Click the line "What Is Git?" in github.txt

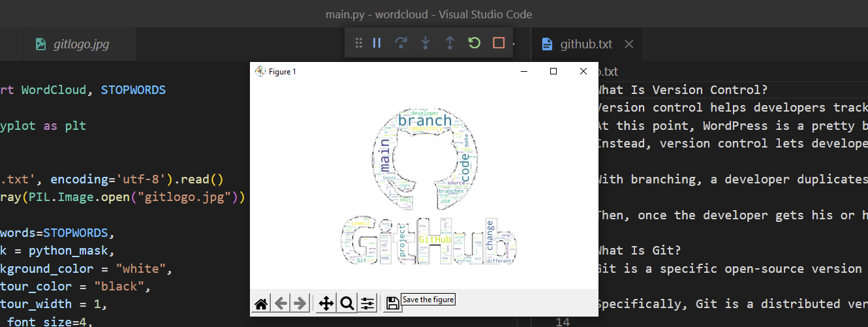[640, 250]
